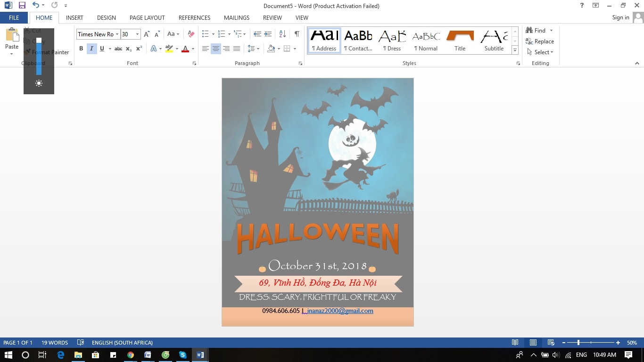Toggle Italic formatting off
The height and width of the screenshot is (362, 644).
click(x=91, y=49)
